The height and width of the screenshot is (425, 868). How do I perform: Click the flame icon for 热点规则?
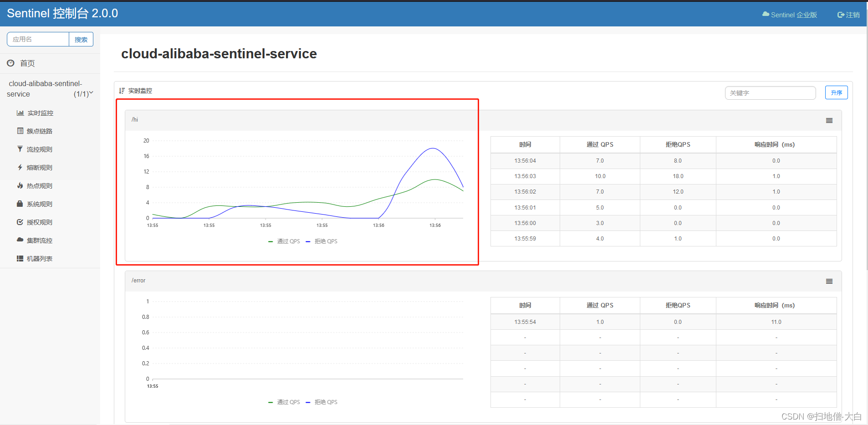pos(20,186)
